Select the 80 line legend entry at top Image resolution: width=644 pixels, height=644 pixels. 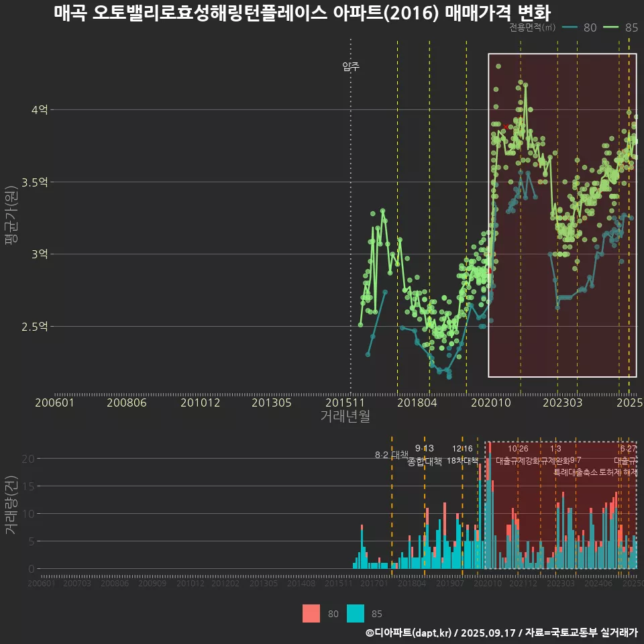click(x=579, y=28)
